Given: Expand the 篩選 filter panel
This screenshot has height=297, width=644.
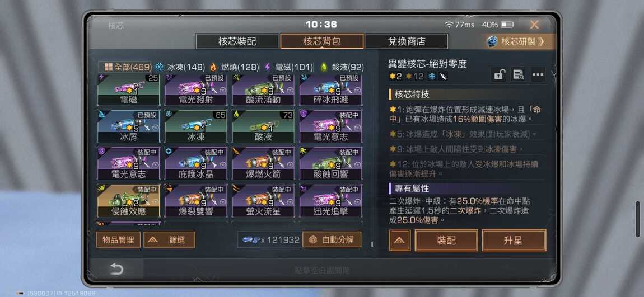Looking at the screenshot, I should coord(169,239).
